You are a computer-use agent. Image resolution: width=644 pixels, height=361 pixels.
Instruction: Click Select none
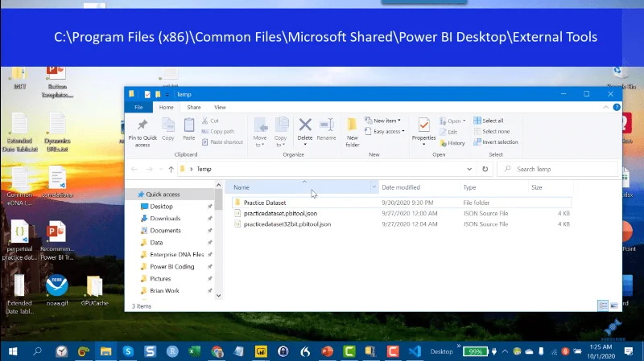coord(492,131)
